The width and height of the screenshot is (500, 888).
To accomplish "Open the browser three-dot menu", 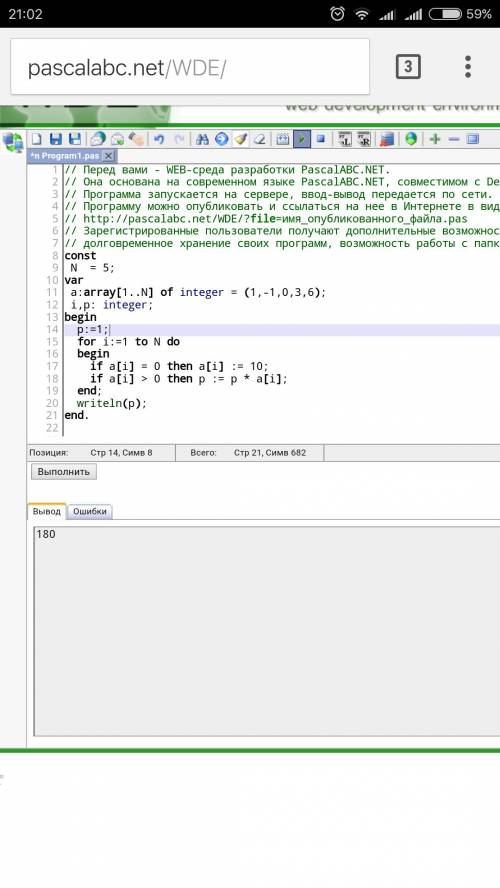I will pyautogui.click(x=468, y=67).
